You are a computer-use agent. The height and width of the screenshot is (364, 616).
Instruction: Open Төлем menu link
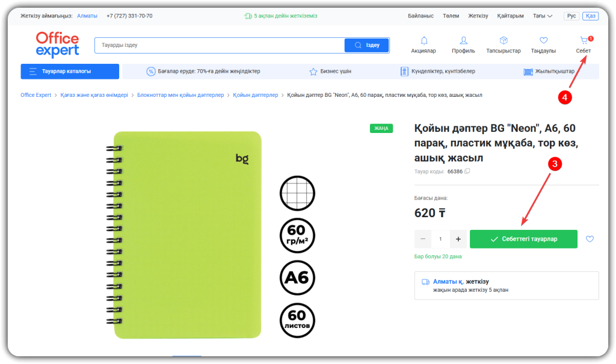point(451,16)
